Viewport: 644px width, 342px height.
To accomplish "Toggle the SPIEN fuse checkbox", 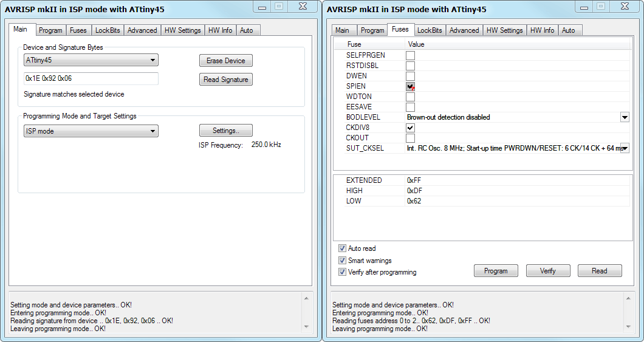I will pyautogui.click(x=410, y=86).
